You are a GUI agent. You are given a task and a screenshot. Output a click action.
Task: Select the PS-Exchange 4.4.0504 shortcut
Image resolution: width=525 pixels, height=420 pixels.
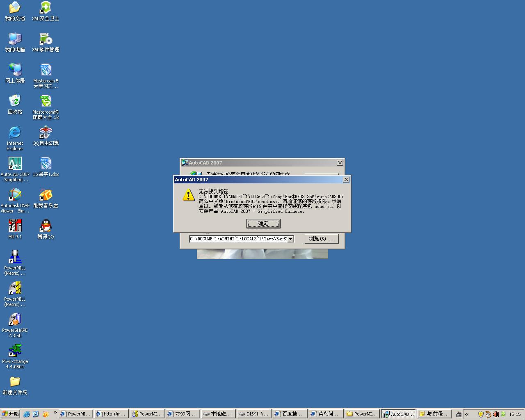pyautogui.click(x=15, y=356)
